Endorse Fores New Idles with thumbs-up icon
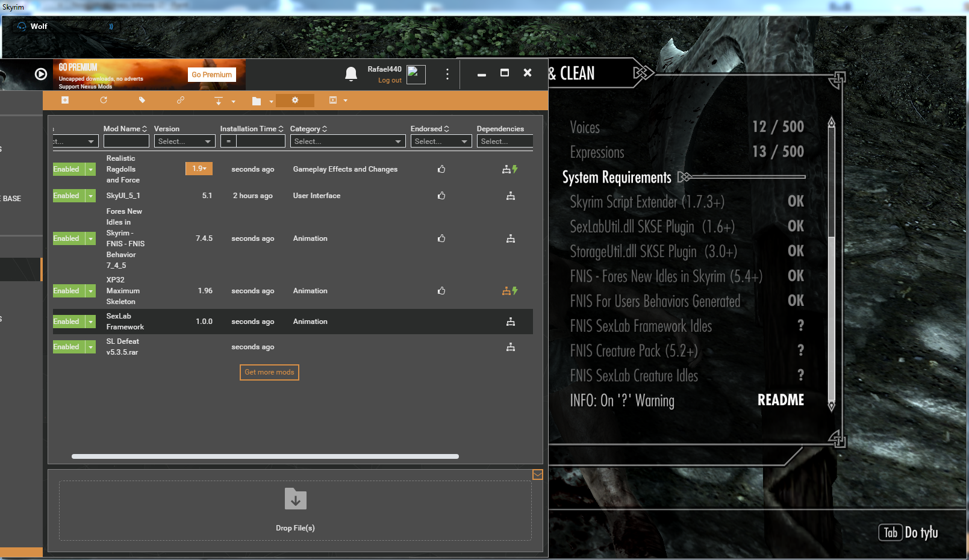This screenshot has height=560, width=969. (441, 238)
